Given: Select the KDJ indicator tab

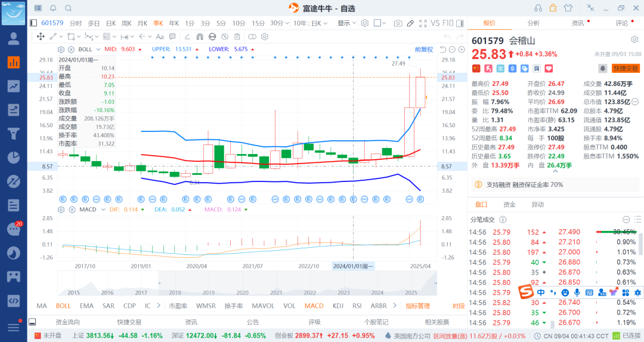Looking at the screenshot, I should tap(338, 306).
